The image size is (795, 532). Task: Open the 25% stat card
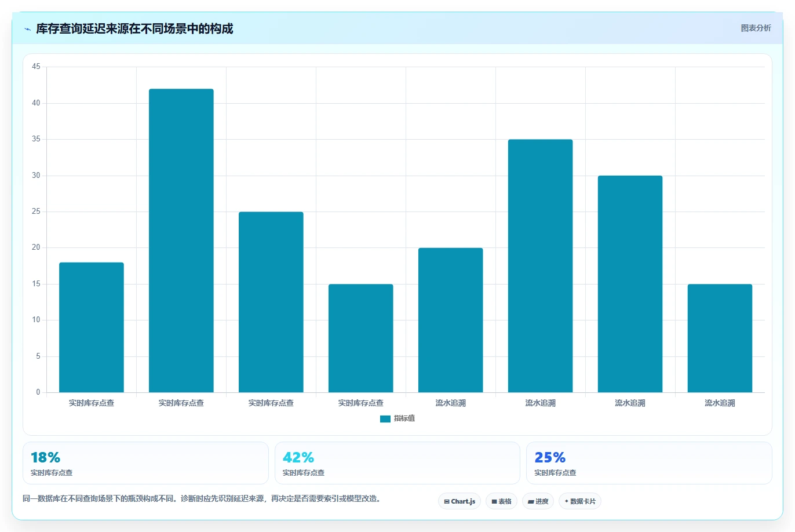coord(649,463)
